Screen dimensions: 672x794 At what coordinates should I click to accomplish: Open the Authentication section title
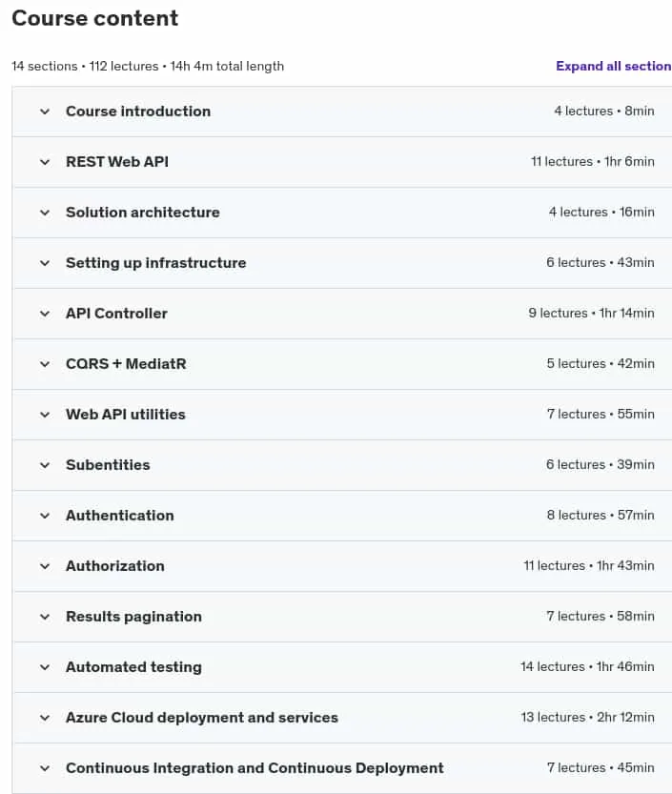tap(120, 516)
